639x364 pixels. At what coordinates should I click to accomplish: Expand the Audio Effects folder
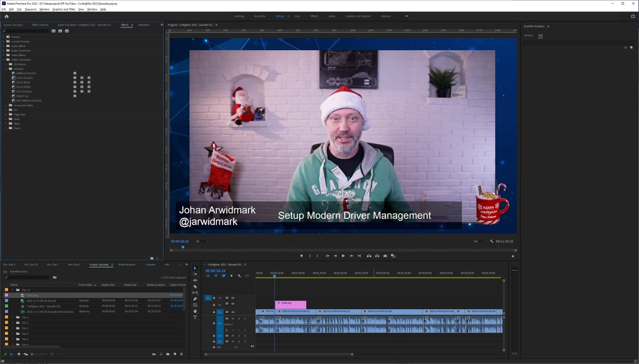(x=4, y=46)
